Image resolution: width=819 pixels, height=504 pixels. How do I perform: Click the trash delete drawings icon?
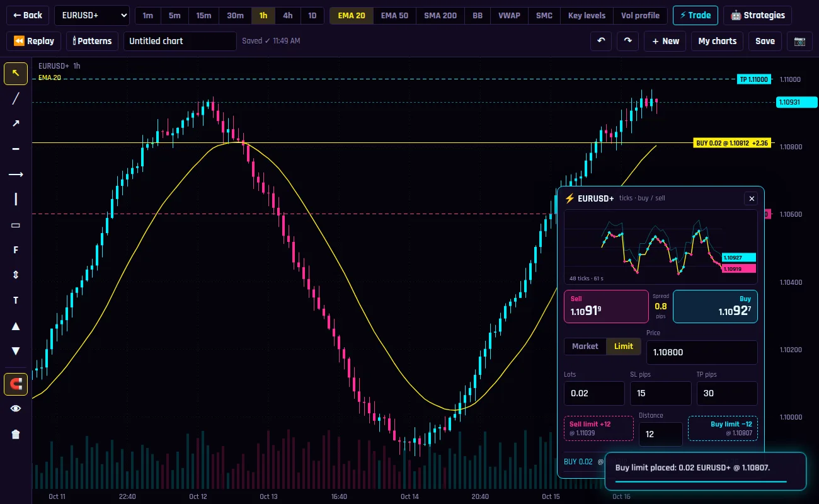[x=16, y=434]
